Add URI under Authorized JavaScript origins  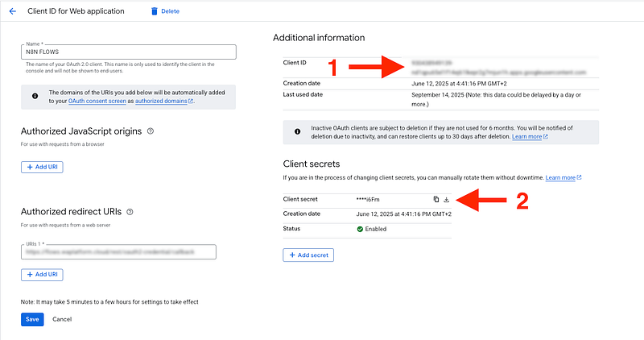click(x=42, y=167)
